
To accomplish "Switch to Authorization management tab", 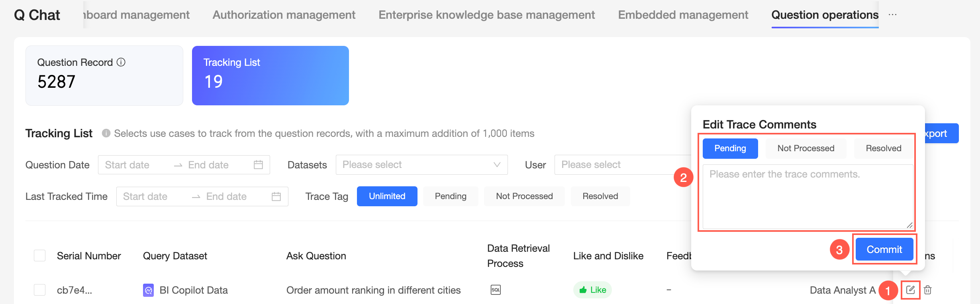I will [x=284, y=15].
